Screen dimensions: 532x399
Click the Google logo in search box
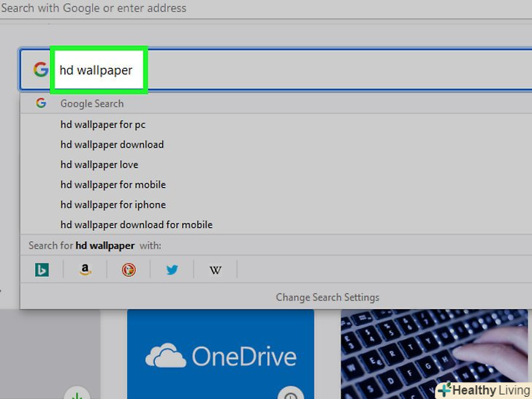41,69
